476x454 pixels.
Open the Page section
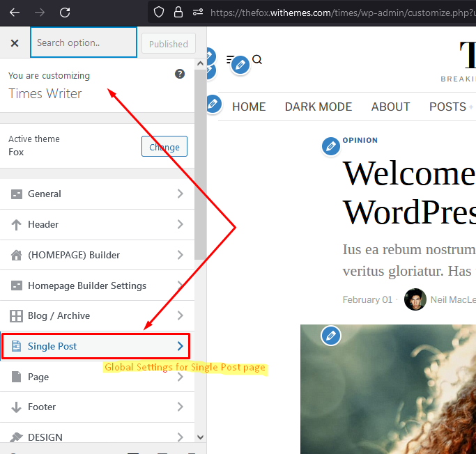point(97,377)
